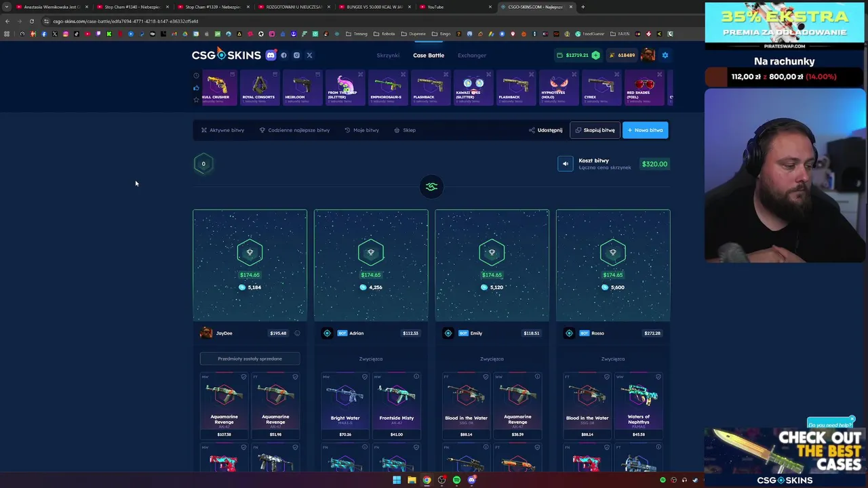Click Adrian's bot avatar icon
Image resolution: width=868 pixels, height=488 pixels.
(327, 333)
